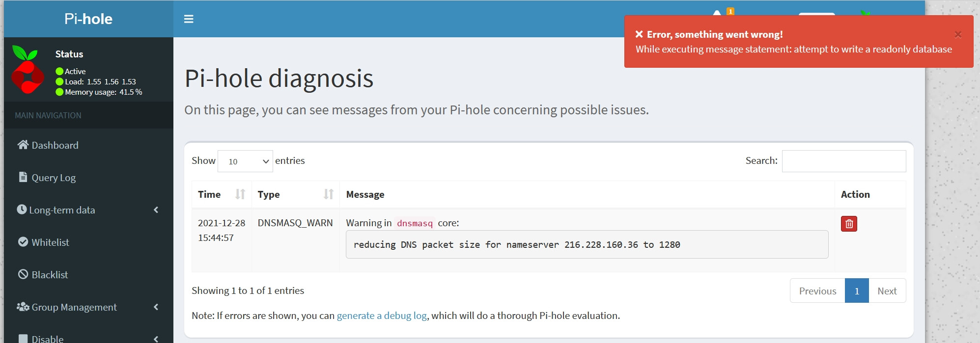980x343 pixels.
Task: Click the Pi-hole raspberry logo
Action: pyautogui.click(x=25, y=70)
